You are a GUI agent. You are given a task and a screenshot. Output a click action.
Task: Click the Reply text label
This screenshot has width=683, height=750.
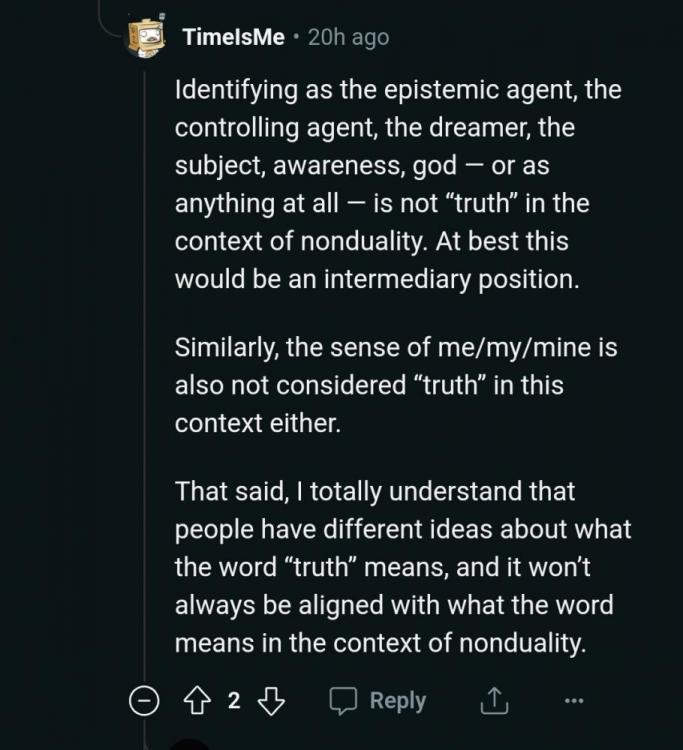coord(398,702)
